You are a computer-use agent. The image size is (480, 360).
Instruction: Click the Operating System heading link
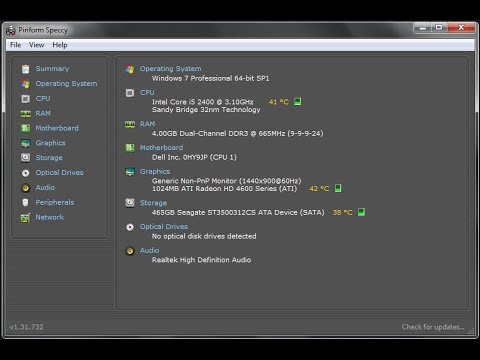pyautogui.click(x=170, y=69)
